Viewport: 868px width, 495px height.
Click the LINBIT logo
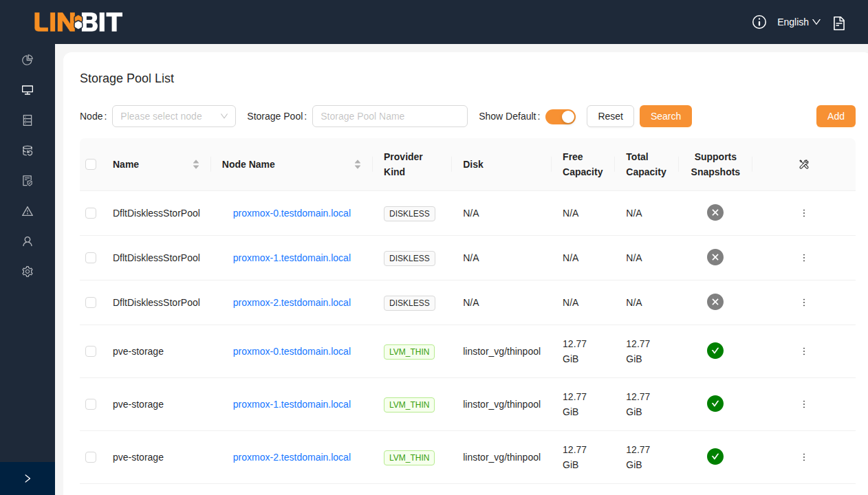(78, 22)
